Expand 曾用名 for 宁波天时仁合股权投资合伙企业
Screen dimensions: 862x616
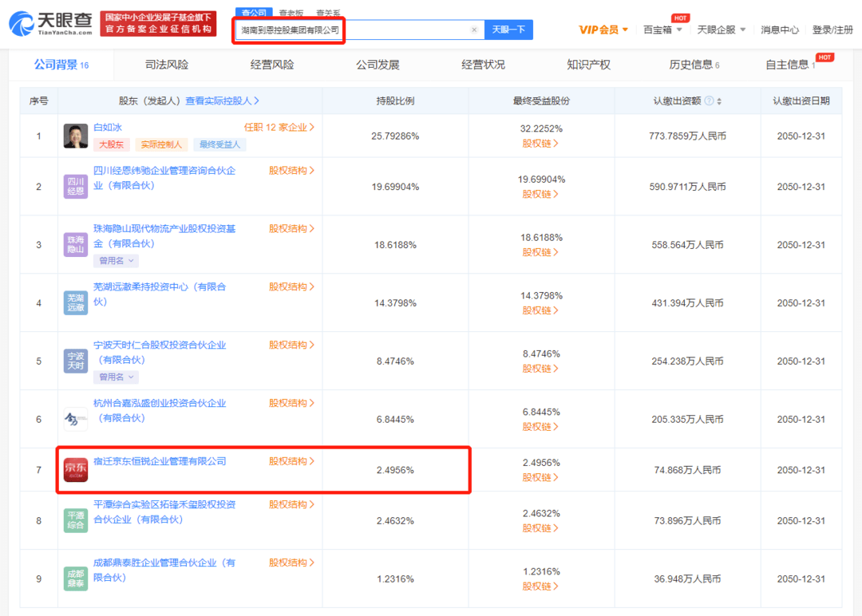116,377
